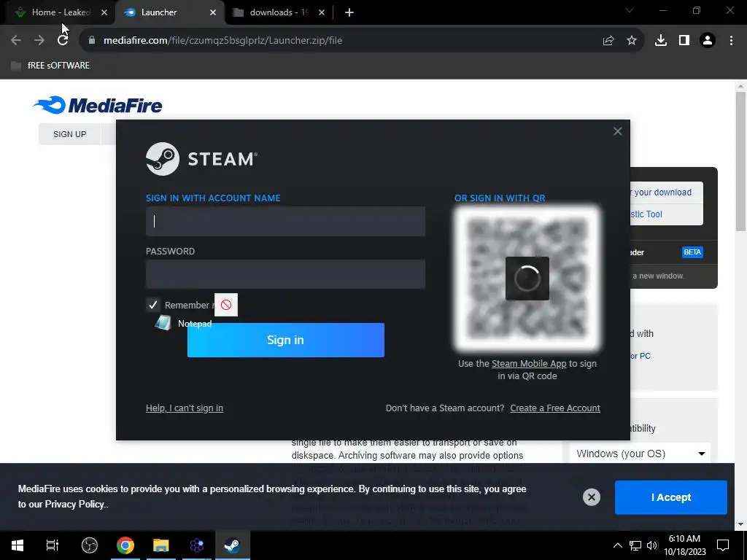Viewport: 747px width, 560px height.
Task: Click the tab search chevron in title bar
Action: click(630, 10)
